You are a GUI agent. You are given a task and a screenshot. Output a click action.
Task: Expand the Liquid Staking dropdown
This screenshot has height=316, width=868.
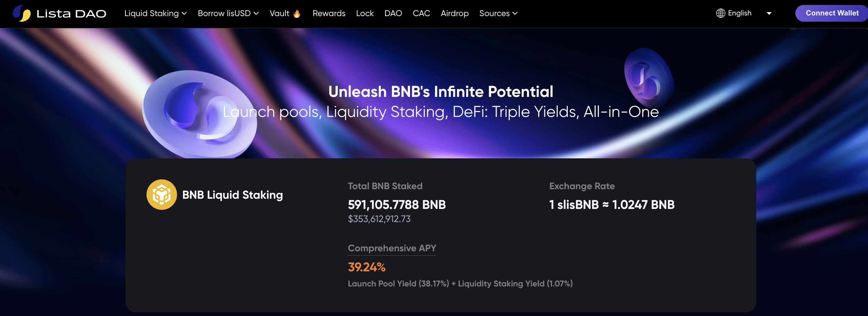click(x=155, y=13)
